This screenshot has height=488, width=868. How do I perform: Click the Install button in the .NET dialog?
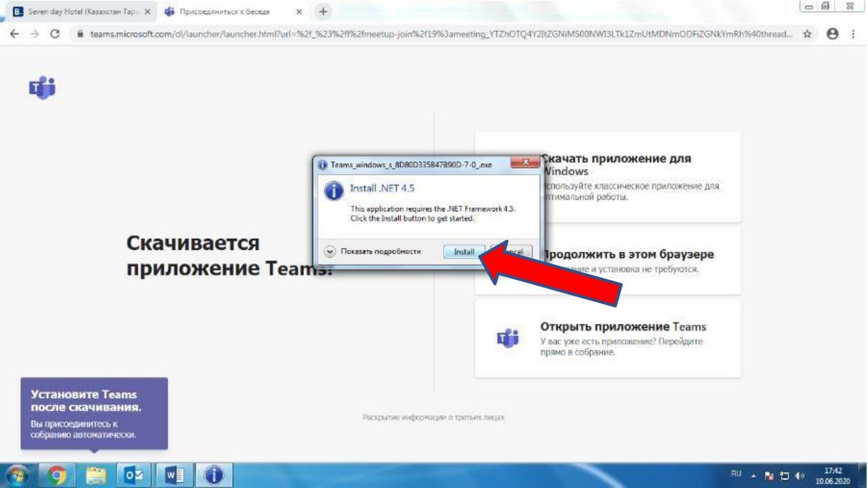[x=464, y=251]
